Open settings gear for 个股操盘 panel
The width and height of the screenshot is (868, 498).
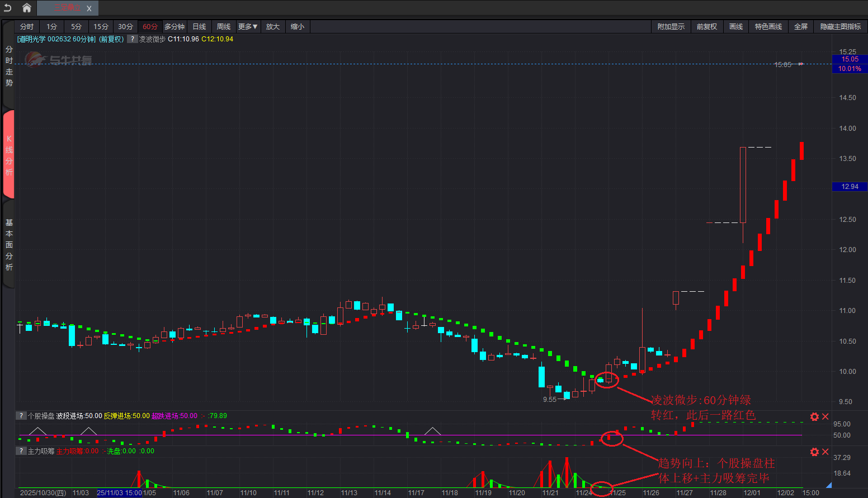point(814,416)
